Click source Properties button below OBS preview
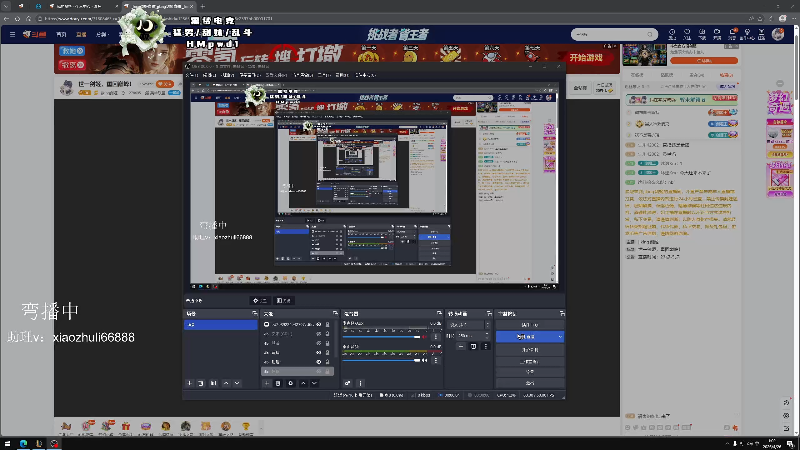Viewport: 800px width, 450px height. click(260, 301)
